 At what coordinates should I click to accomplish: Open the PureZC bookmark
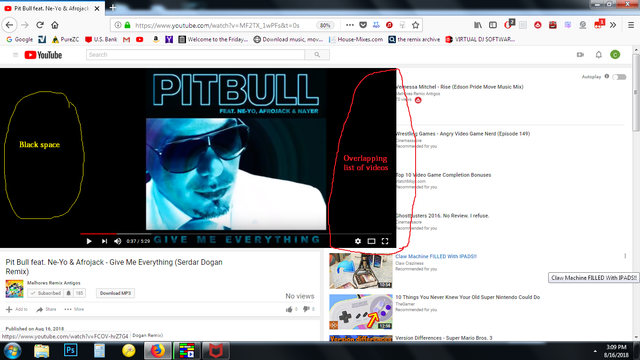click(x=65, y=40)
